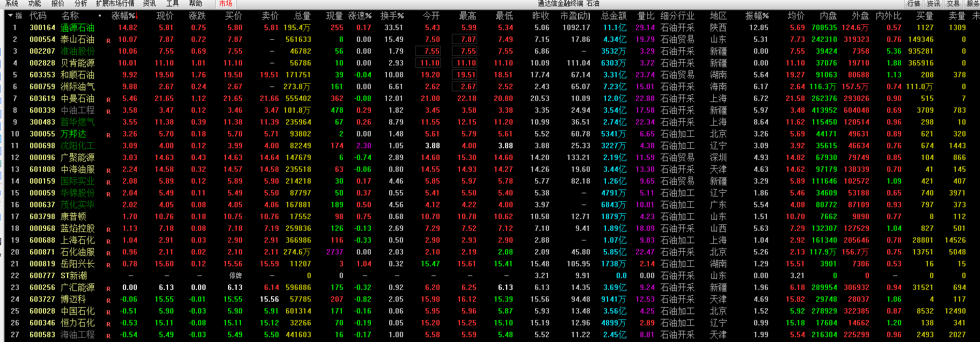
Task: Click the 资讯 button at top right
Action: click(933, 4)
